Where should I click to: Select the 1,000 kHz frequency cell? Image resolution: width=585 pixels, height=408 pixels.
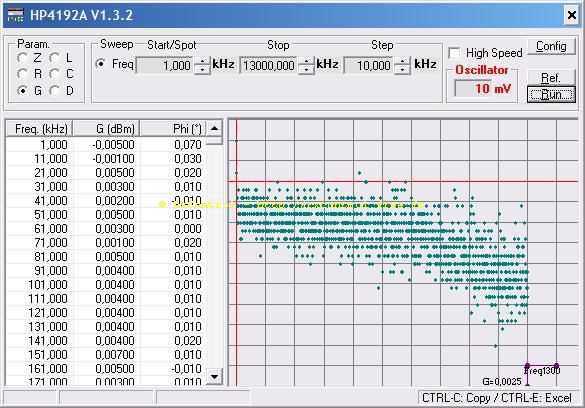(40, 144)
